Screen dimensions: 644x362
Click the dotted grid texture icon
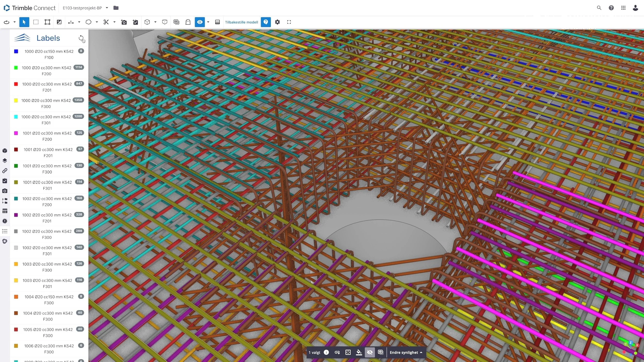(217, 22)
